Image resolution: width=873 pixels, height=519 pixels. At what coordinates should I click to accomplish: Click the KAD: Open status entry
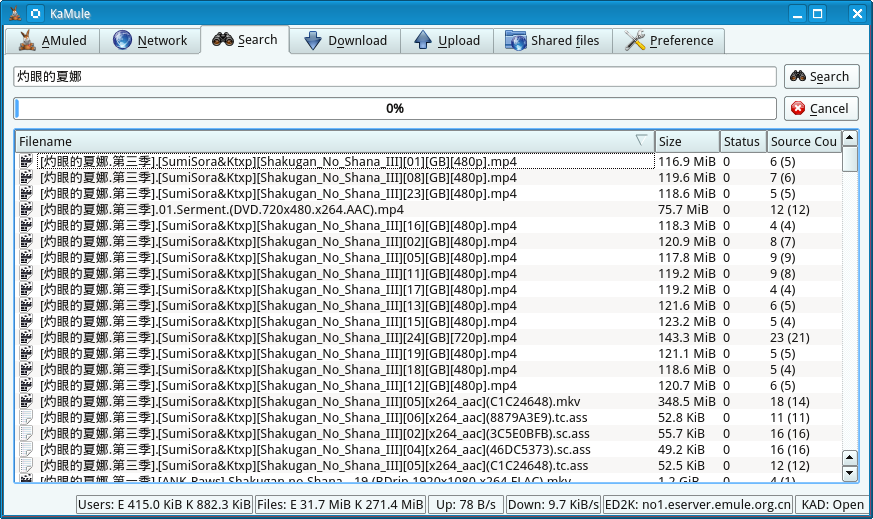tap(832, 505)
